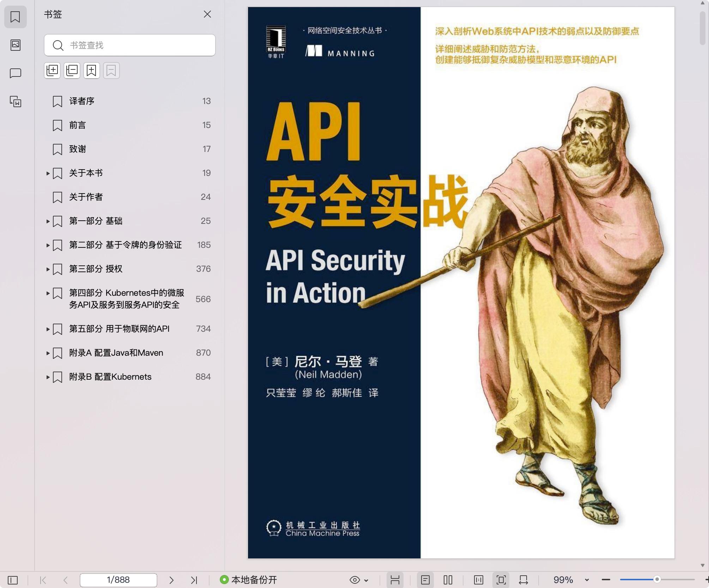Viewport: 709px width, 588px height.
Task: Close the bookmarks panel
Action: (x=207, y=14)
